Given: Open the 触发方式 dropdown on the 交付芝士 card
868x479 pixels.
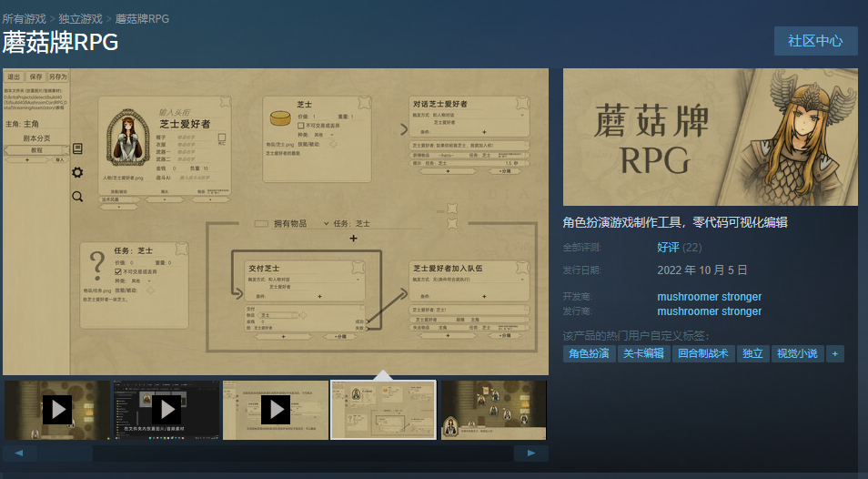Looking at the screenshot, I should pyautogui.click(x=358, y=280).
